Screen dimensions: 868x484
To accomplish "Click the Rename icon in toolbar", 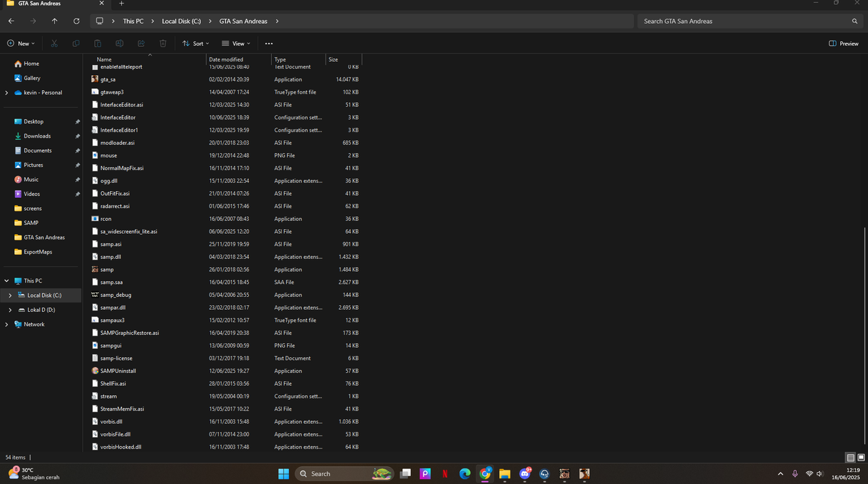I will click(x=119, y=43).
